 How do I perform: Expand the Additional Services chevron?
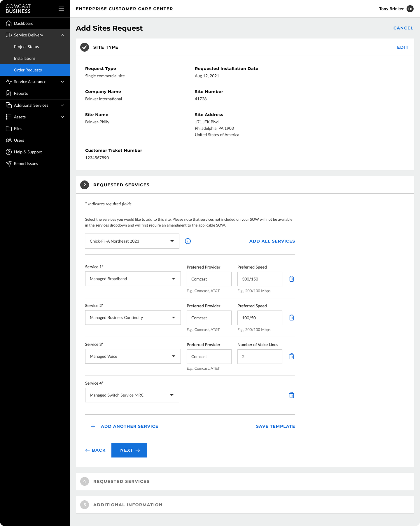click(x=62, y=105)
